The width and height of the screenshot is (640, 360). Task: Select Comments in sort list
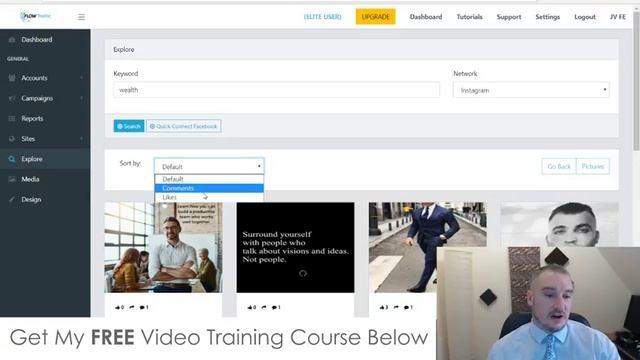point(209,188)
